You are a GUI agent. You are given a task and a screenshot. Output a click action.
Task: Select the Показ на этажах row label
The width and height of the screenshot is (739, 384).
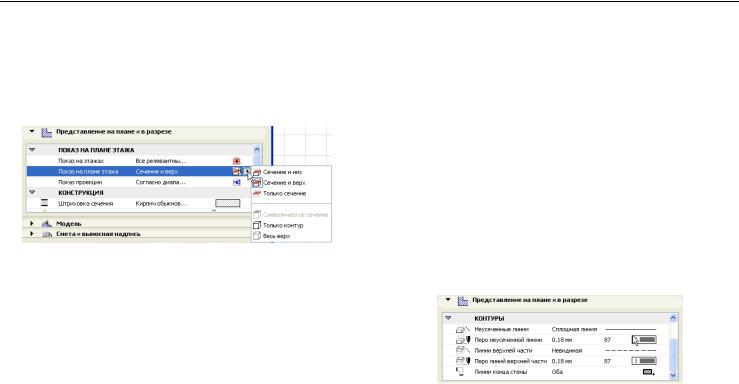tap(81, 161)
